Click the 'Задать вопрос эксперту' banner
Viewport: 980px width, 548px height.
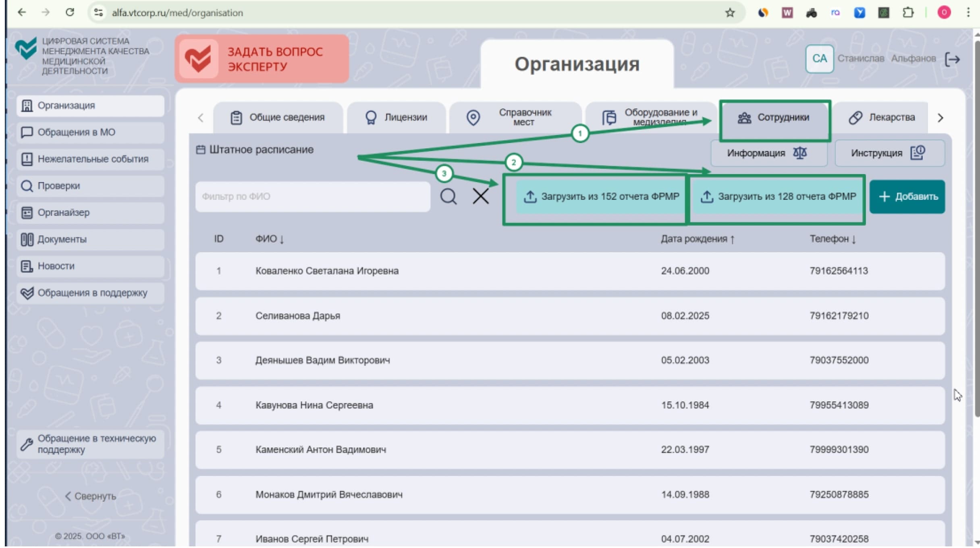(x=262, y=59)
